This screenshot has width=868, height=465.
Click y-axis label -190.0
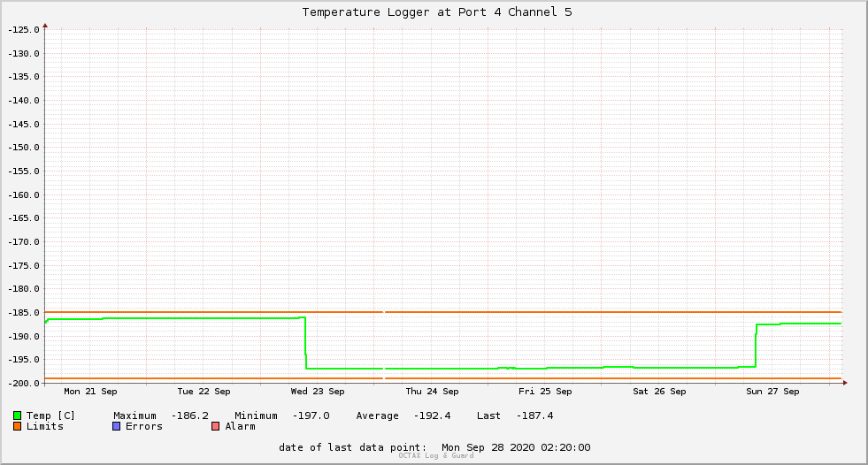[24, 337]
